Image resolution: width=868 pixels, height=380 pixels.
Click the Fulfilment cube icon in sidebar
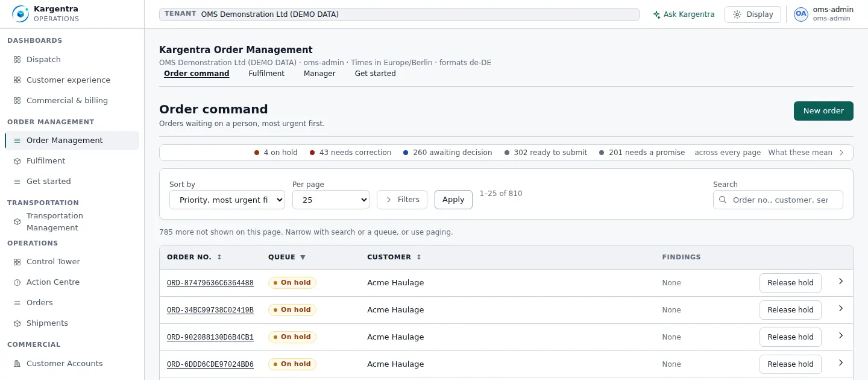click(17, 161)
